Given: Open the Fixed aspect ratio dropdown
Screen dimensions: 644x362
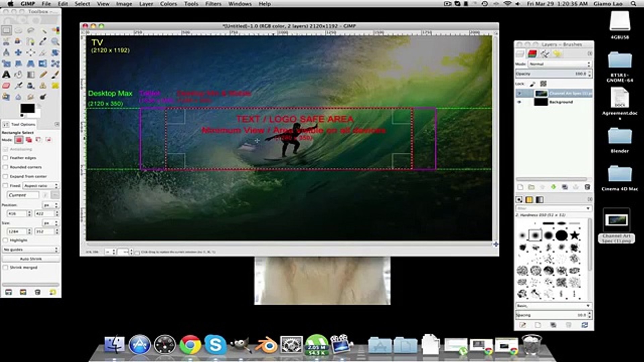Looking at the screenshot, I should click(x=40, y=185).
